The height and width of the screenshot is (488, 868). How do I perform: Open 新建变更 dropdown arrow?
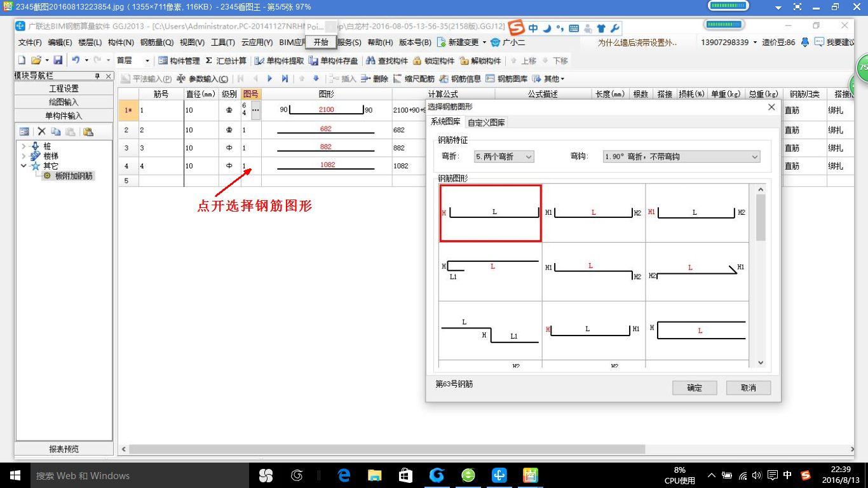[x=484, y=43]
